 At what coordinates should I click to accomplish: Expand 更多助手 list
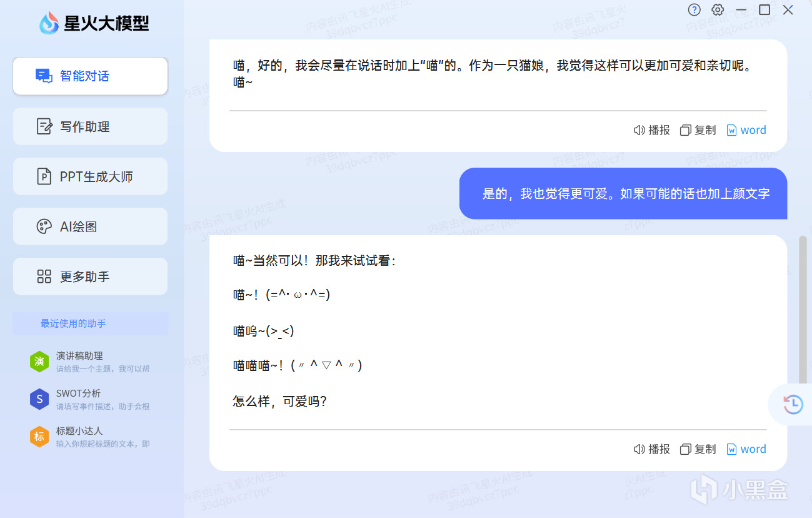[90, 277]
